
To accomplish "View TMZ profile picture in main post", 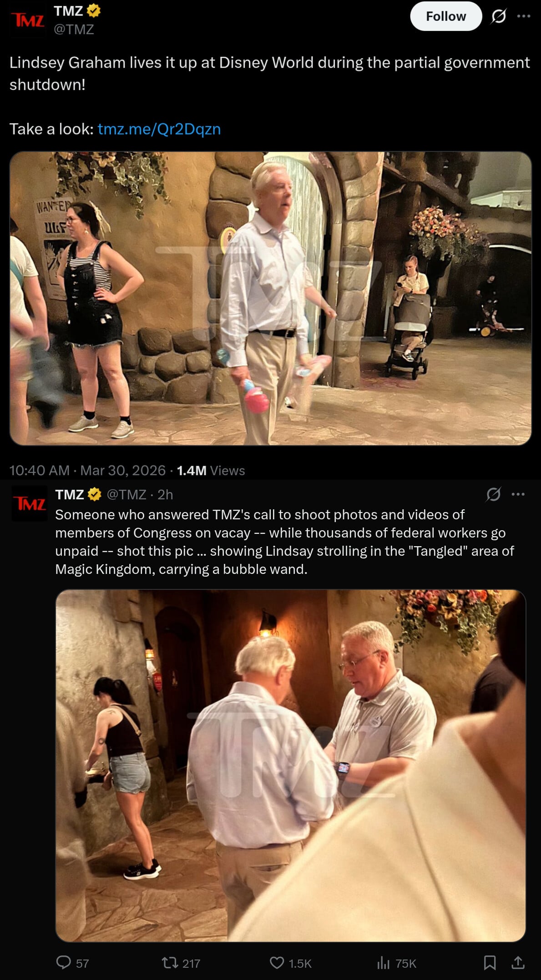I will pos(28,20).
